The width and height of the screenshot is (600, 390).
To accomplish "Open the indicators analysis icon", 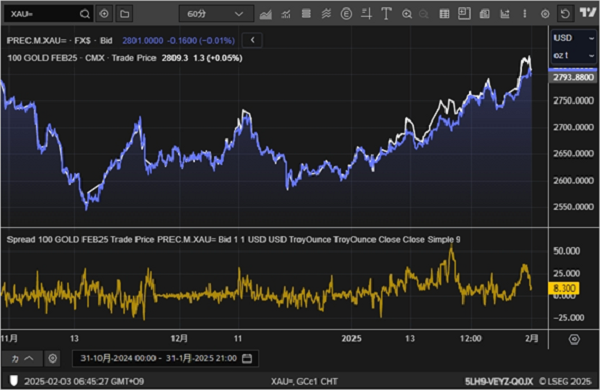I will pos(286,14).
